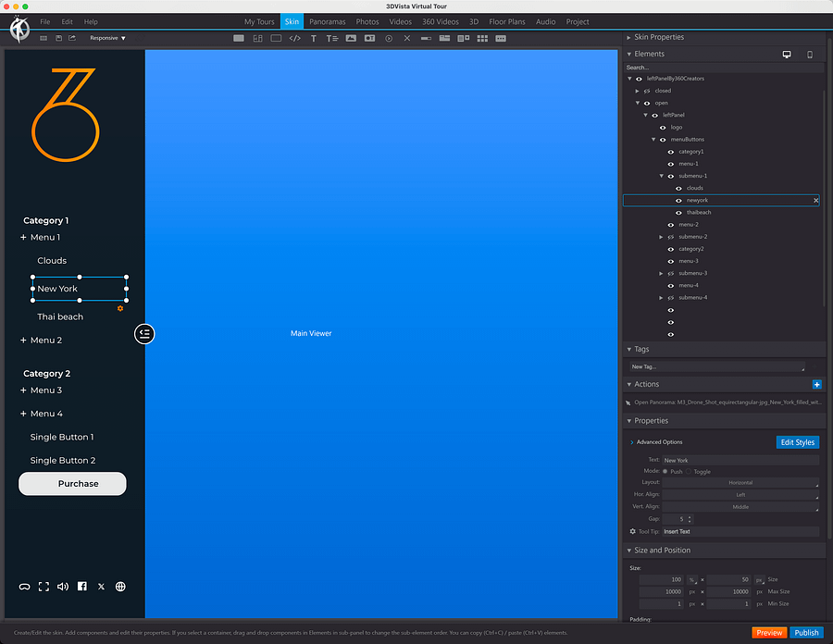Select the single-line text label tool

click(x=314, y=38)
